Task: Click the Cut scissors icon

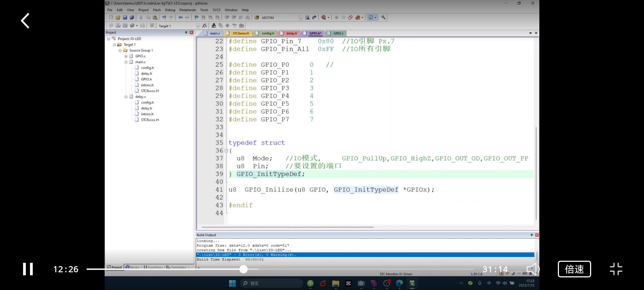Action: click(x=141, y=17)
